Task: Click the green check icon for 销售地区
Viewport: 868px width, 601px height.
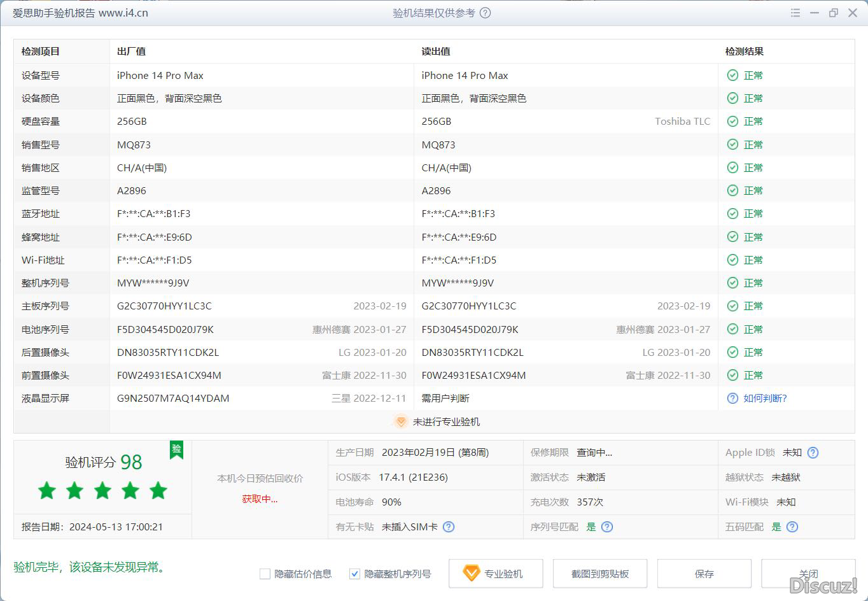Action: coord(732,167)
